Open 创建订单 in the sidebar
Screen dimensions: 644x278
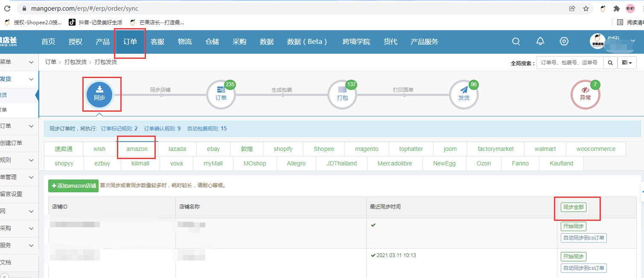click(x=11, y=143)
